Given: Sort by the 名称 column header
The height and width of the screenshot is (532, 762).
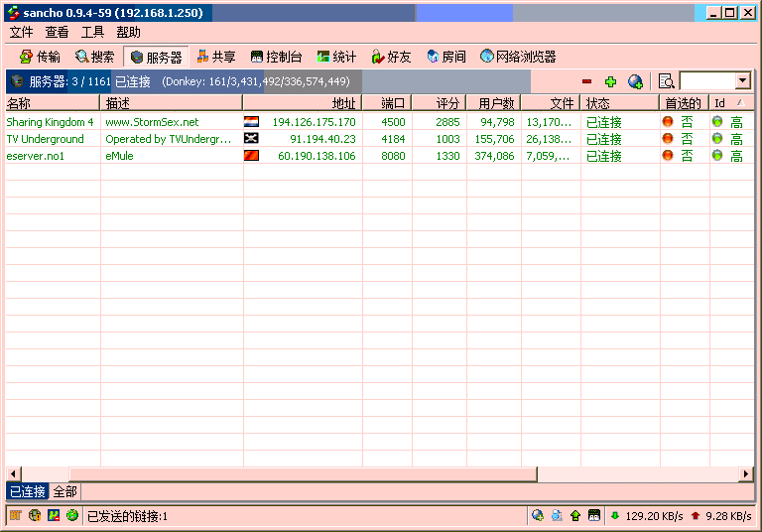Looking at the screenshot, I should (x=53, y=103).
